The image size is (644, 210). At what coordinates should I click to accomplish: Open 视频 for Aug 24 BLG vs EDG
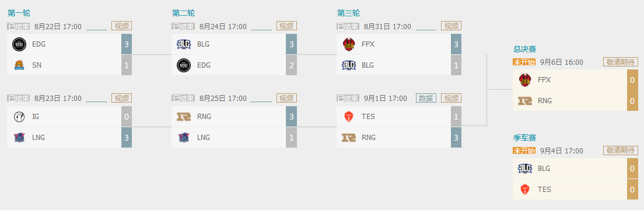coord(286,26)
